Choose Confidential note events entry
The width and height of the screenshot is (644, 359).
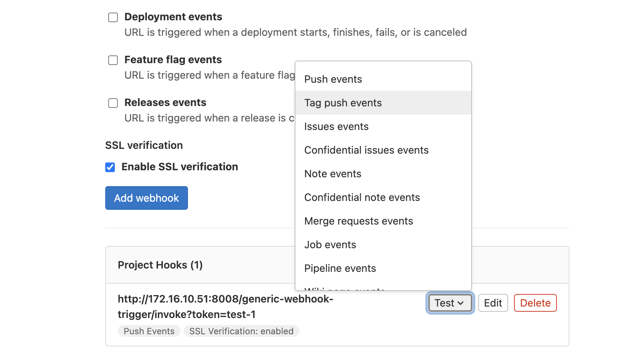[x=362, y=198]
